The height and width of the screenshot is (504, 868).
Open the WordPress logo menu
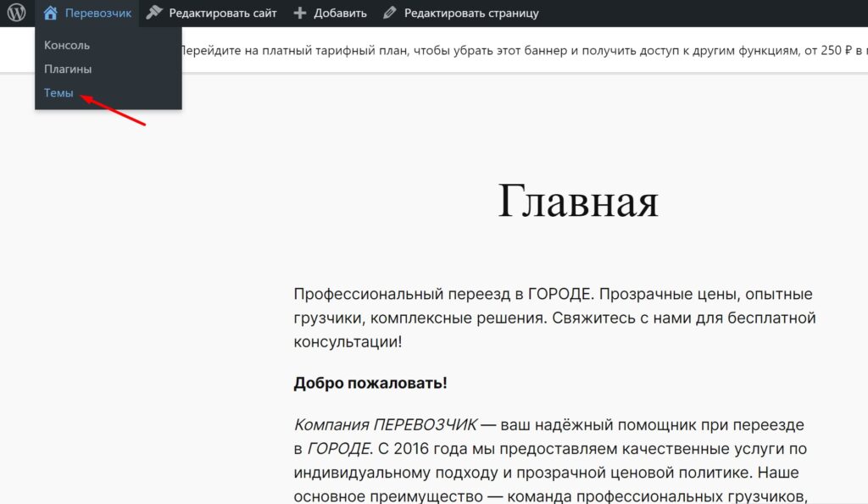tap(17, 13)
